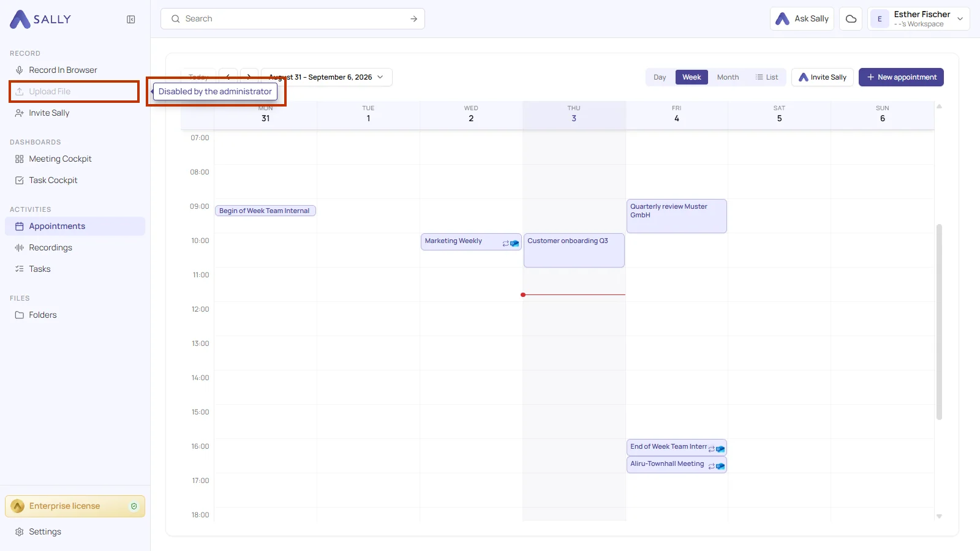Create a New appointment
Viewport: 980px width, 551px height.
(901, 77)
